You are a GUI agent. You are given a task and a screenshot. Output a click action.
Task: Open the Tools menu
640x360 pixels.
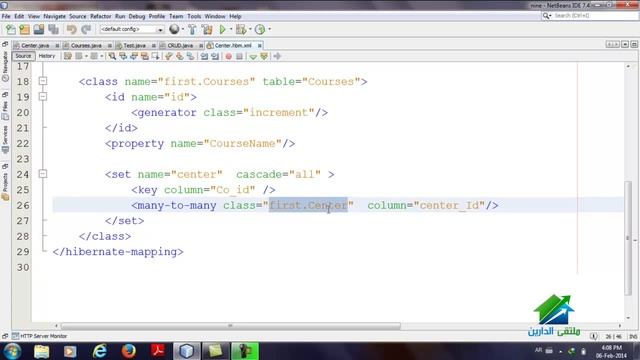194,16
